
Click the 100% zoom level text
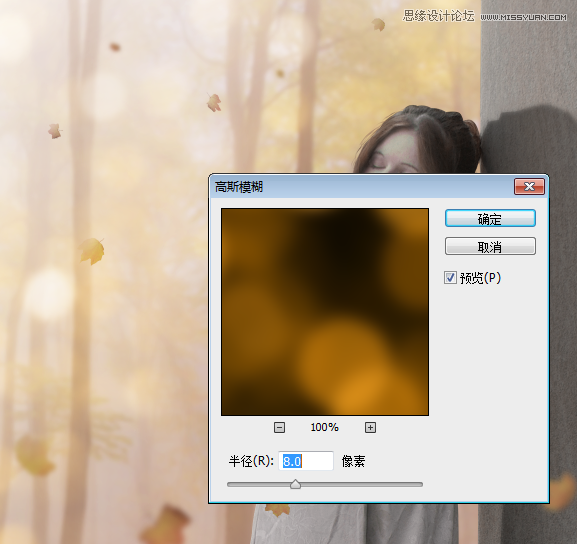[x=325, y=427]
